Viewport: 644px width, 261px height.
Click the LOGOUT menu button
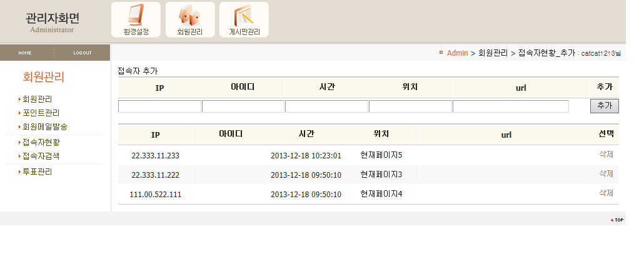click(82, 53)
